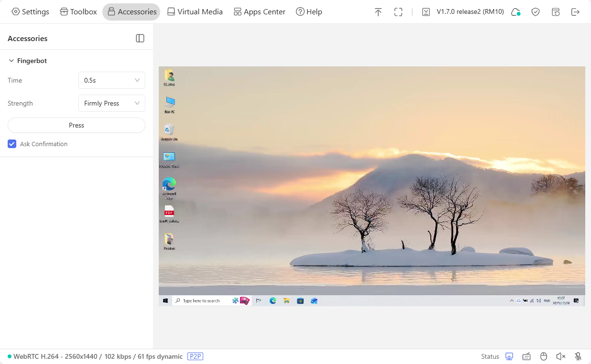Click the mouse status icon
The height and width of the screenshot is (364, 591).
pos(544,356)
